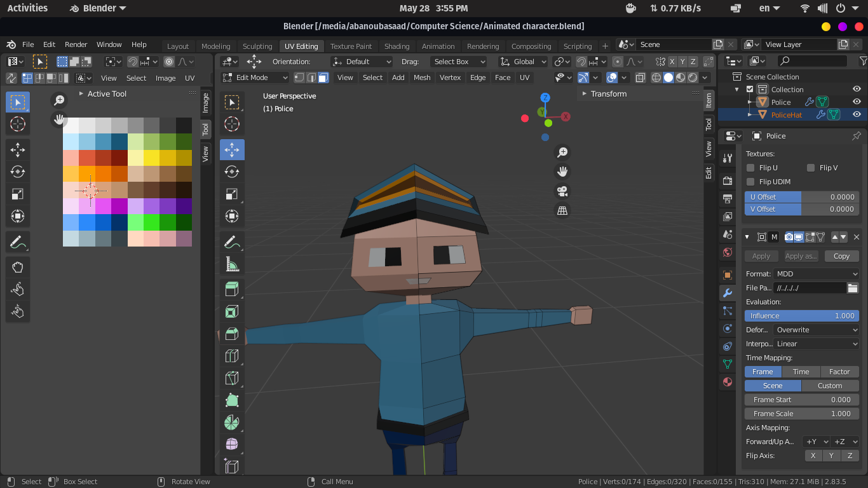
Task: Toggle modifier viewport display monitor icon
Action: coord(799,237)
